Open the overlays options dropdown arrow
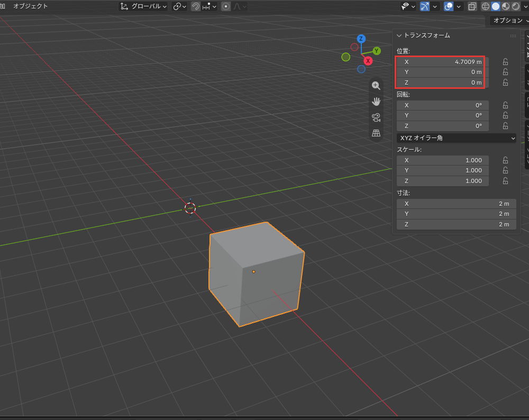 pyautogui.click(x=459, y=6)
